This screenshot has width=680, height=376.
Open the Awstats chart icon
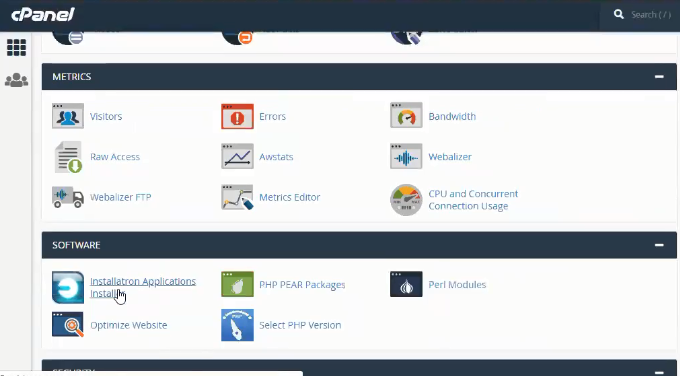click(237, 156)
